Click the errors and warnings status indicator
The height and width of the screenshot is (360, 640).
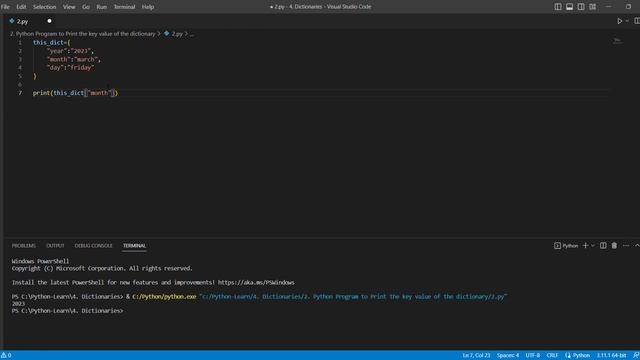[6, 356]
